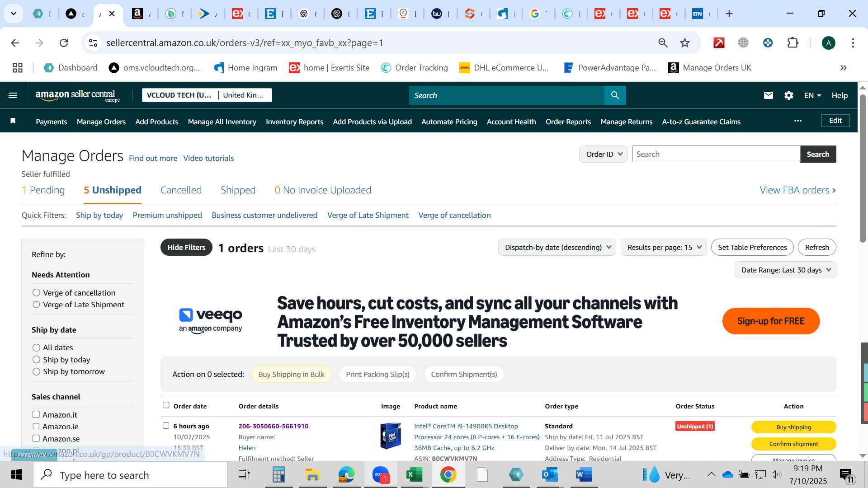This screenshot has width=868, height=488.
Task: Select the All dates radio option
Action: (36, 347)
